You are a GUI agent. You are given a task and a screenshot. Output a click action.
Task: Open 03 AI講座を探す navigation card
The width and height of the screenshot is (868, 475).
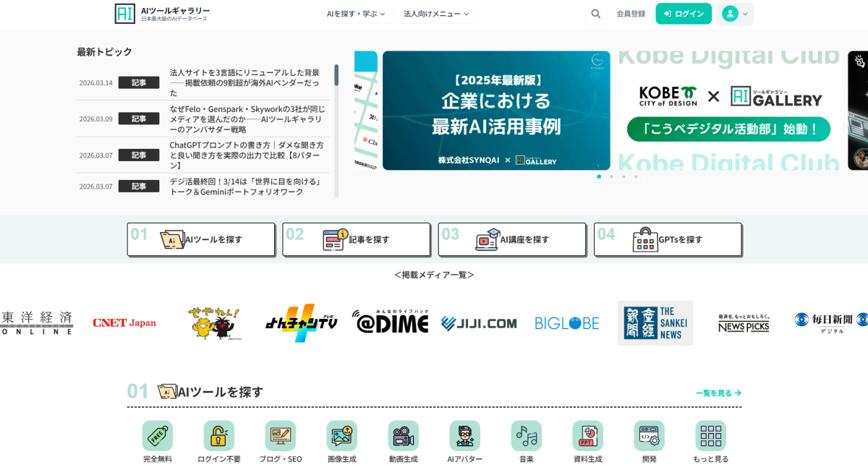pos(512,239)
